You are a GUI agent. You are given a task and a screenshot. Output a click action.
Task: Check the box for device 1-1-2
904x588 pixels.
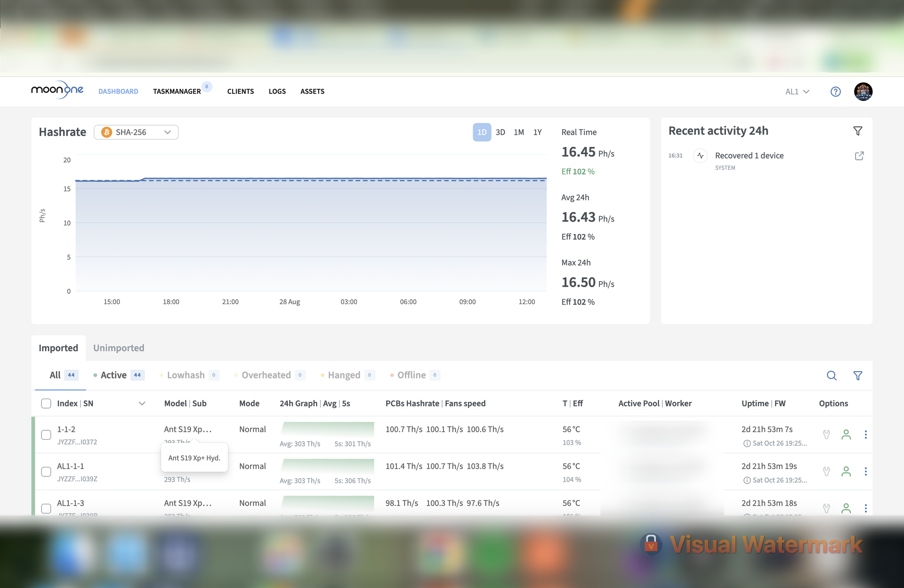pyautogui.click(x=46, y=435)
